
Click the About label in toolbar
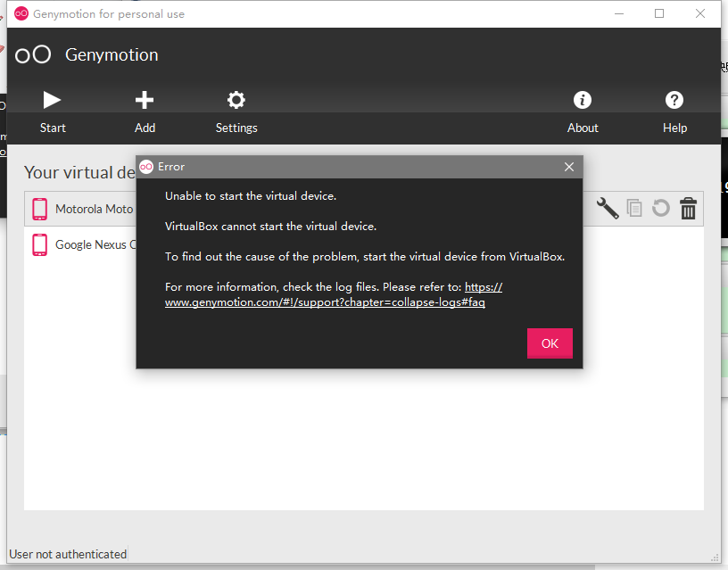583,128
